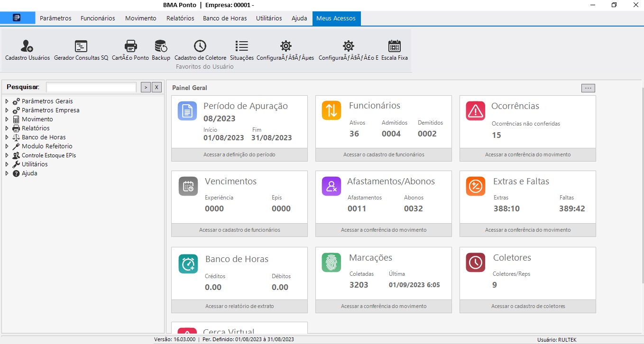Open Cadastro Usuários shortcut icon
Viewport: 644px width, 344px height.
tap(27, 46)
